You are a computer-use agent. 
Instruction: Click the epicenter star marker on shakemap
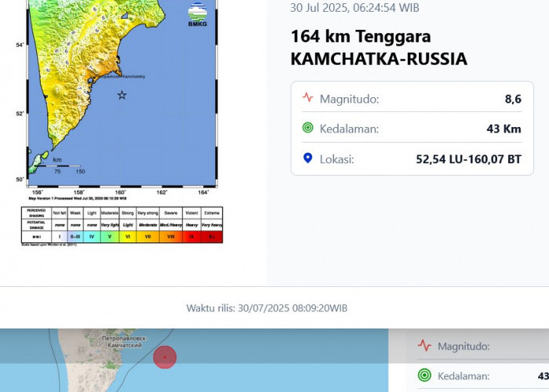(x=122, y=96)
